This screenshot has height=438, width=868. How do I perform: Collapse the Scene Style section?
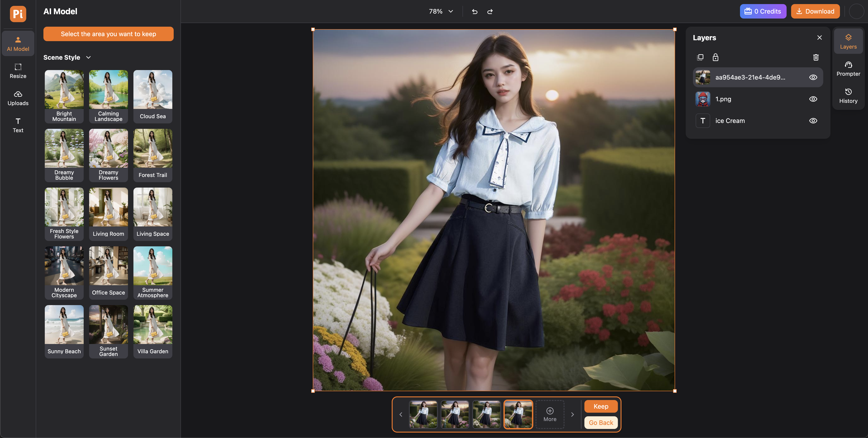click(x=88, y=57)
